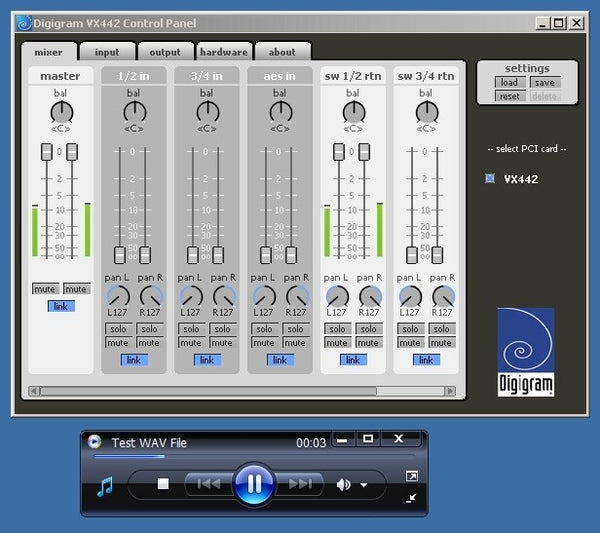
Task: Click the music note icon
Action: [105, 486]
